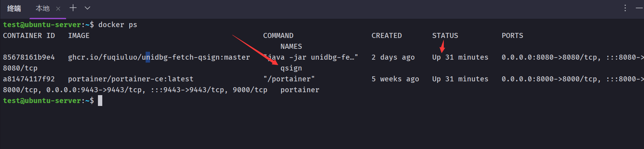Click container ID 85678161b9e4

[29, 57]
